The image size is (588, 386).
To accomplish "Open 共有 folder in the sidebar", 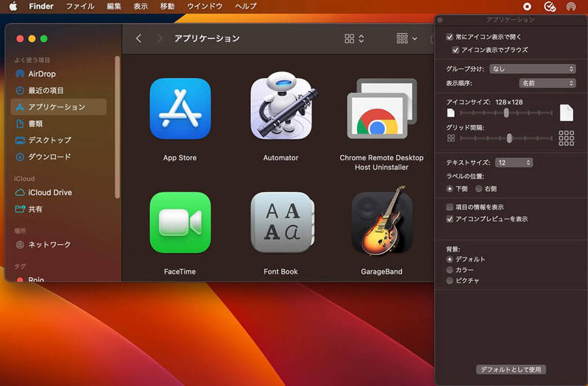I will pos(58,209).
